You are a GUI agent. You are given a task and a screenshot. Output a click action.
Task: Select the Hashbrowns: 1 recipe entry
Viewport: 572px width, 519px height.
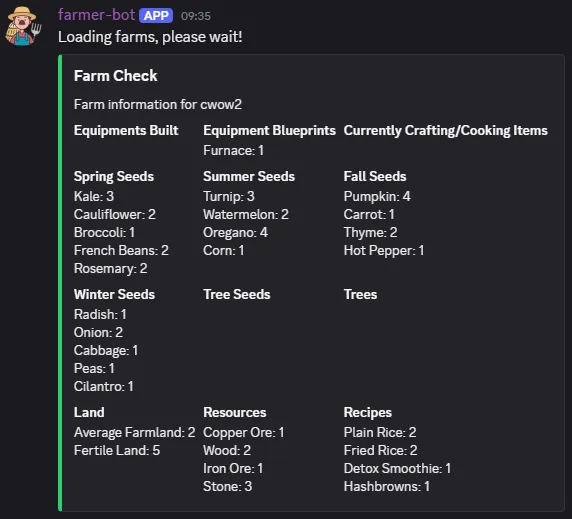[387, 486]
